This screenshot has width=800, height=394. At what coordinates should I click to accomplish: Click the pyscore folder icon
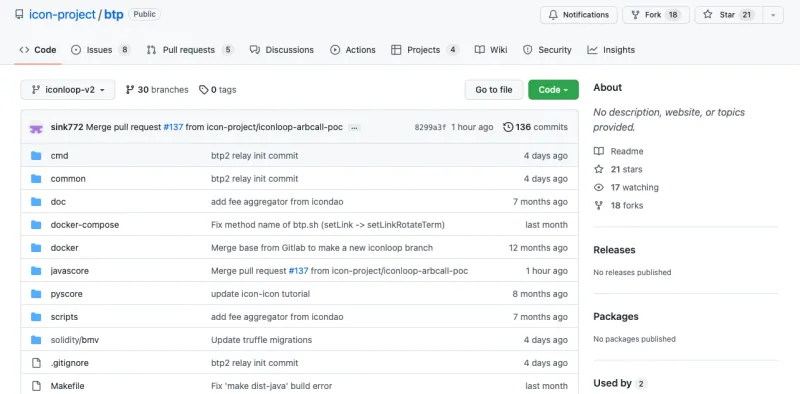[36, 294]
